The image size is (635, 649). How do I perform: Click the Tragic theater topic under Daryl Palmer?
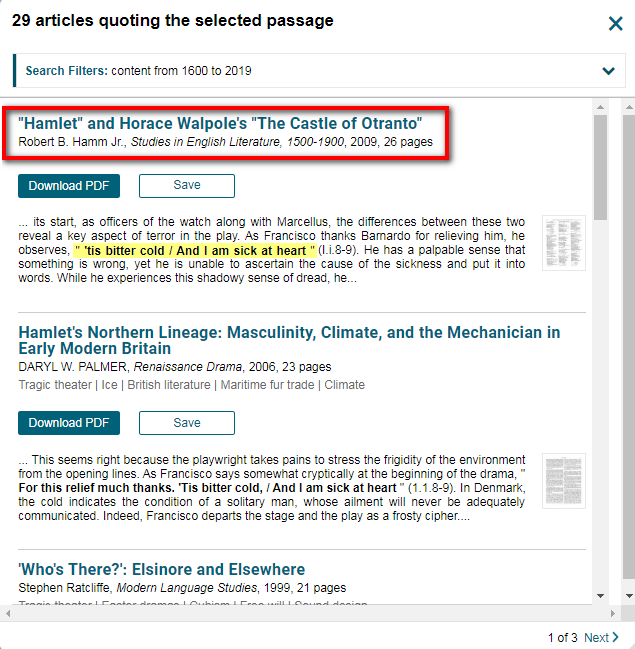(55, 385)
